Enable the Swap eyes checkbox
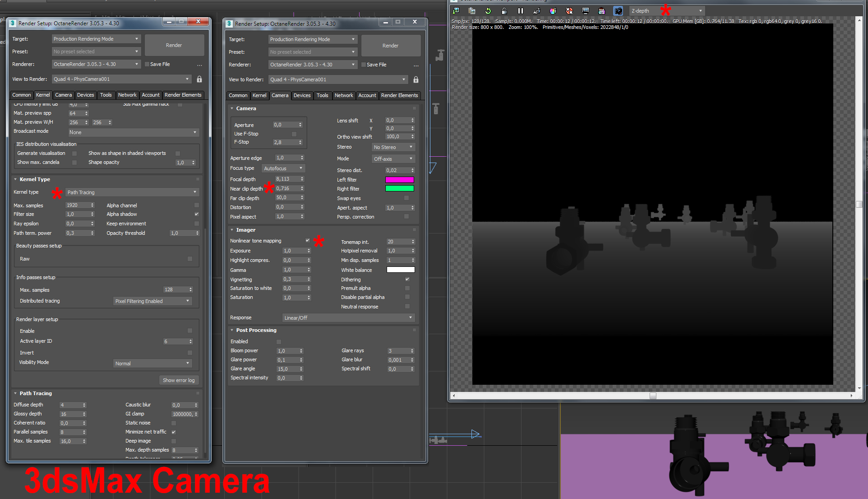The height and width of the screenshot is (499, 868). coord(406,198)
